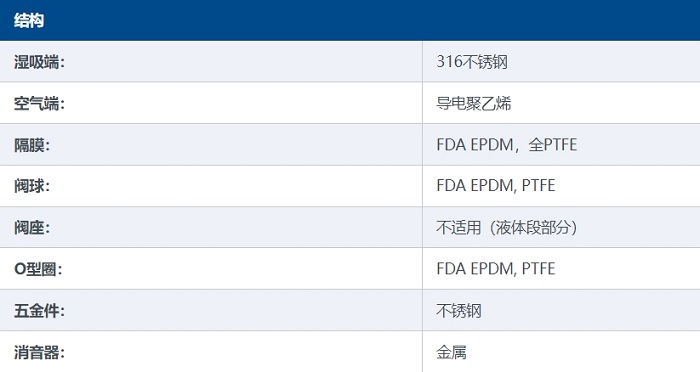Image resolution: width=700 pixels, height=372 pixels.
Task: Click the 不锈钢 value in 五金件 row
Action: point(459,311)
